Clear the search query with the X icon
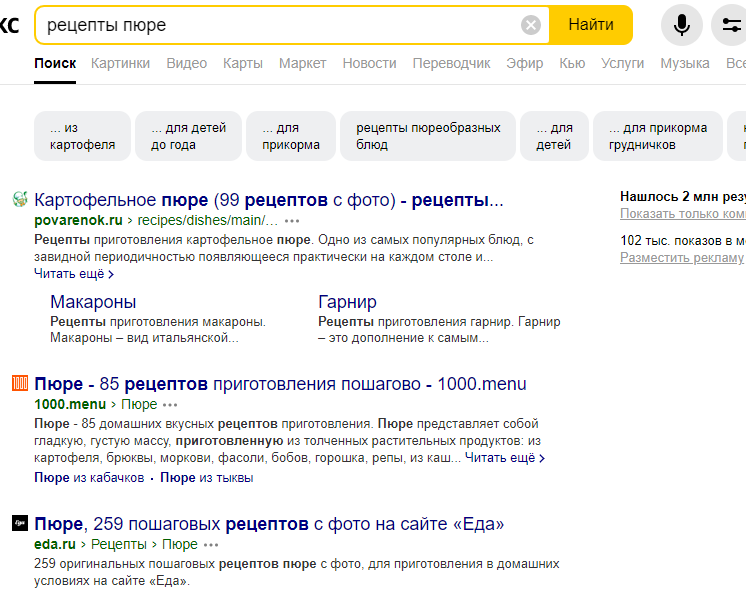The height and width of the screenshot is (595, 746). point(530,25)
